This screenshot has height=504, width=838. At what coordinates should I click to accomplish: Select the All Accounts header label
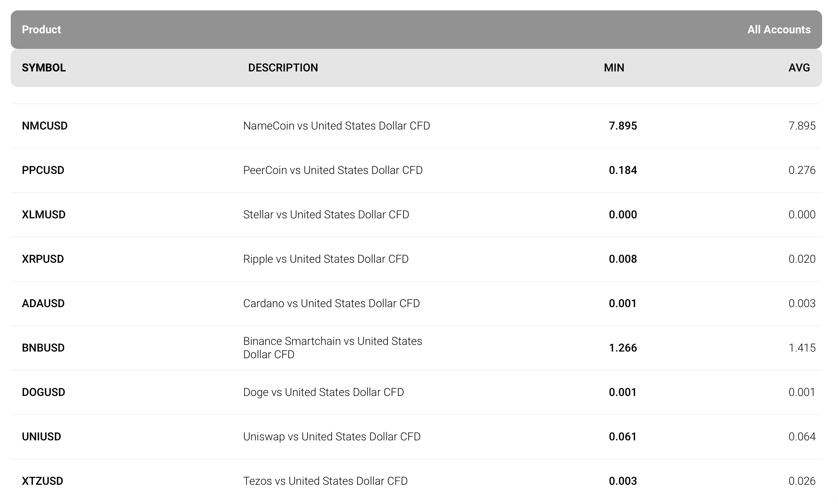[x=779, y=30]
